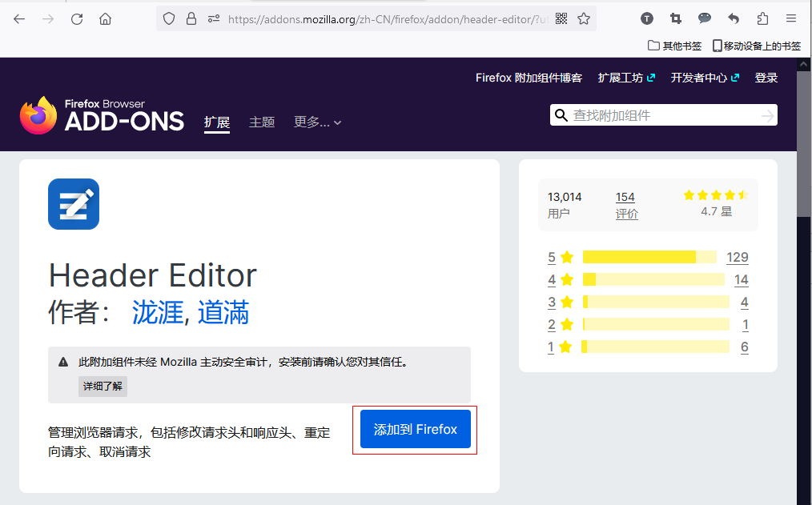The image size is (812, 505).
Task: Click the 1-star rating bar
Action: coord(655,347)
